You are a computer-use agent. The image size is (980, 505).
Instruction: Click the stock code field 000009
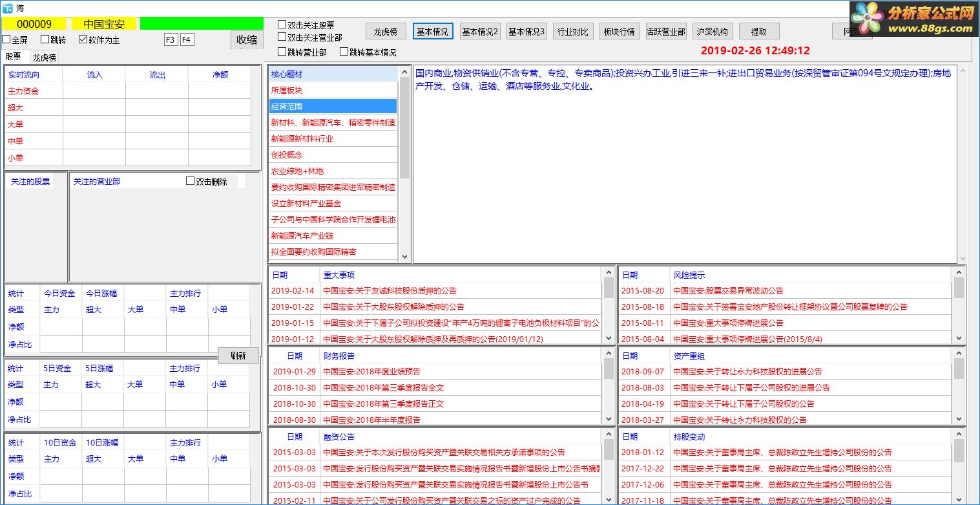click(x=34, y=24)
